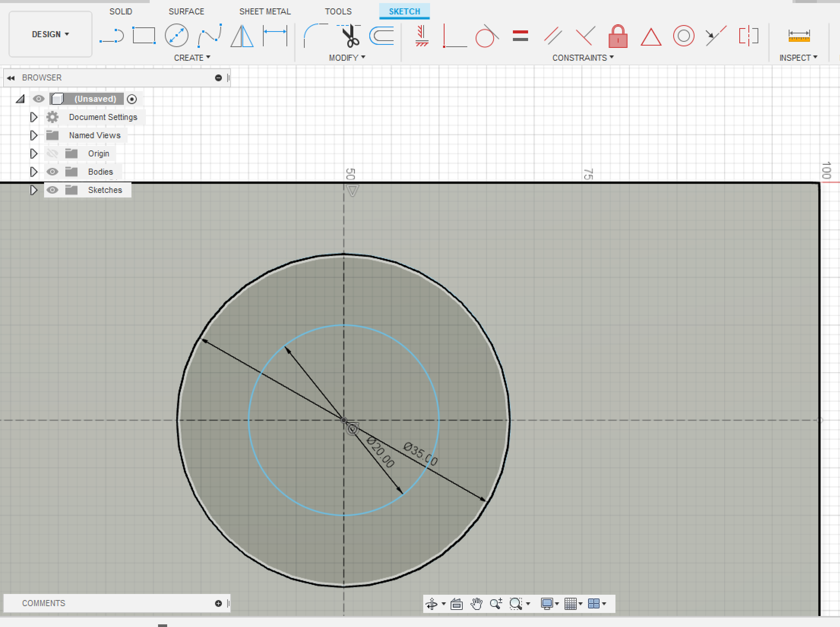This screenshot has height=627, width=840.
Task: Expand the Document Settings tree node
Action: [34, 117]
